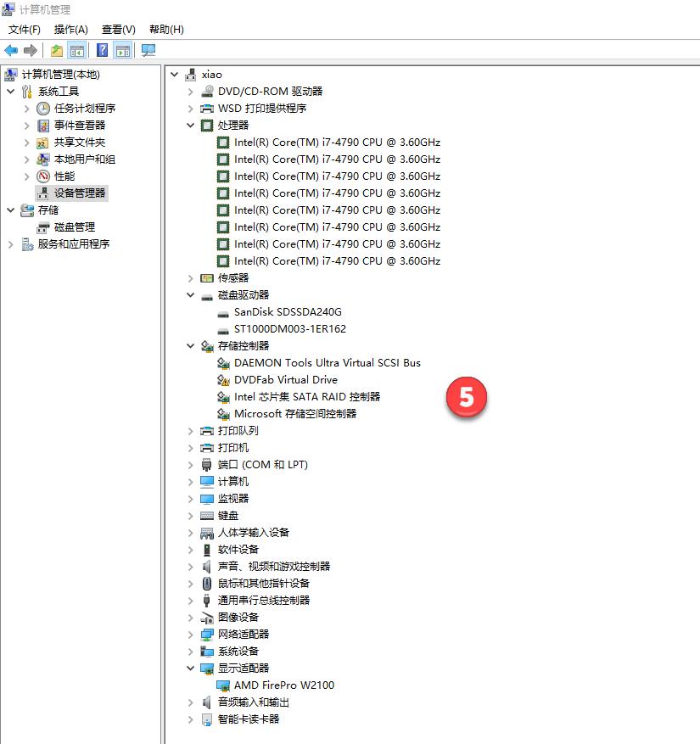Image resolution: width=700 pixels, height=744 pixels.
Task: Expand the 监视器 category
Action: [x=191, y=499]
